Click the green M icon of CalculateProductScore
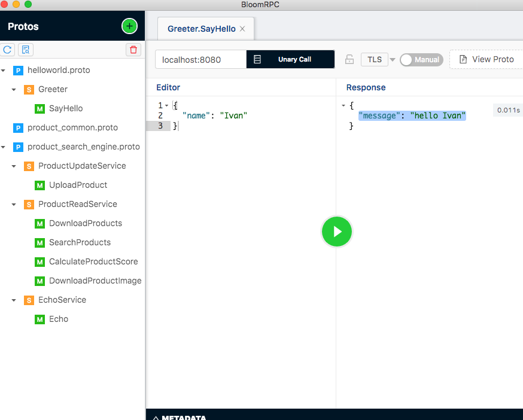Viewport: 523px width, 420px height. coord(39,262)
